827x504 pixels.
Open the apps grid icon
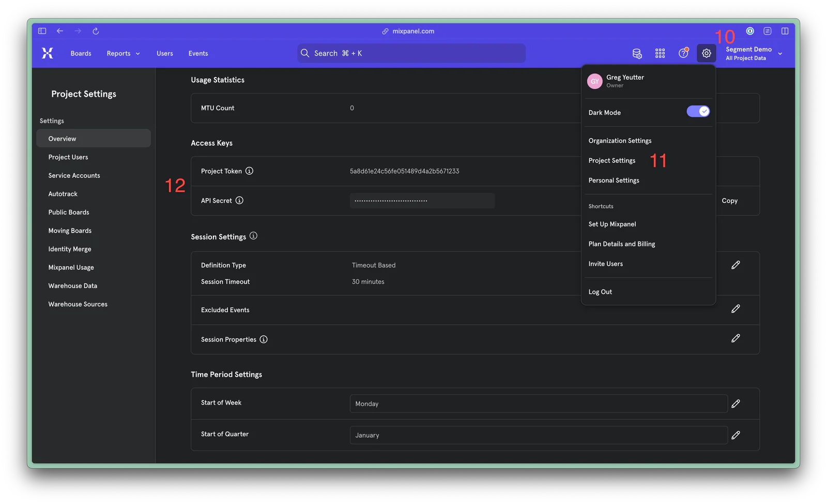660,53
